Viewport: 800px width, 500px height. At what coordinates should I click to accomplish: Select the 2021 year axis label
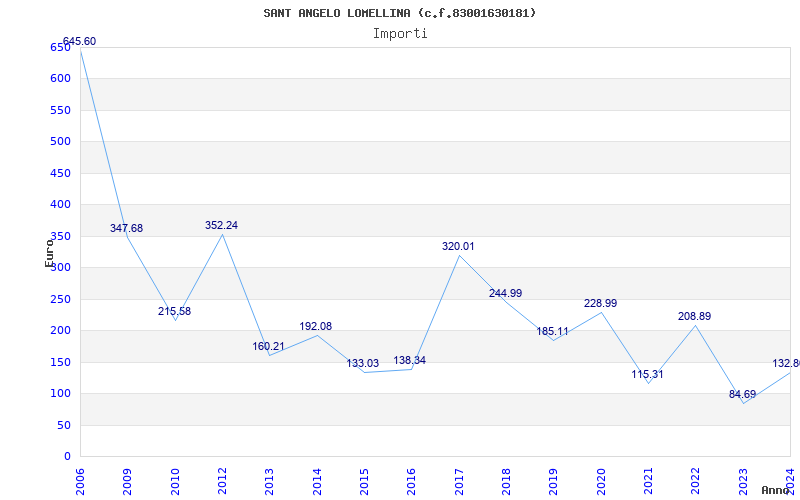(x=648, y=482)
